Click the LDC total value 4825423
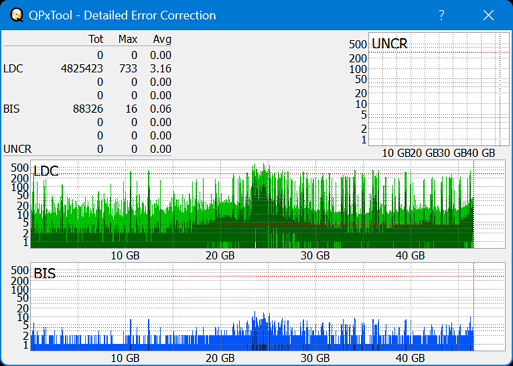Viewport: 513px width, 366px height. 82,69
